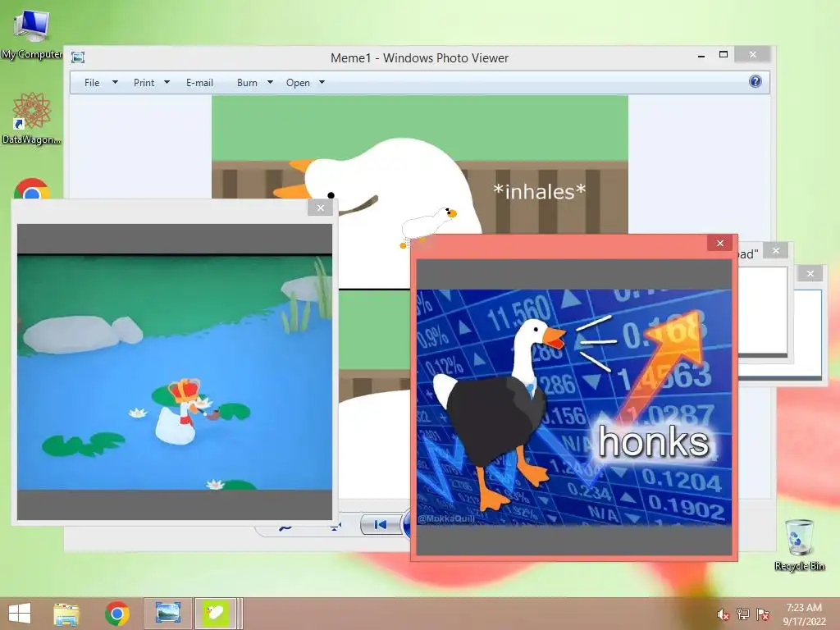Expand the Print dropdown arrow
The width and height of the screenshot is (840, 630).
click(167, 83)
